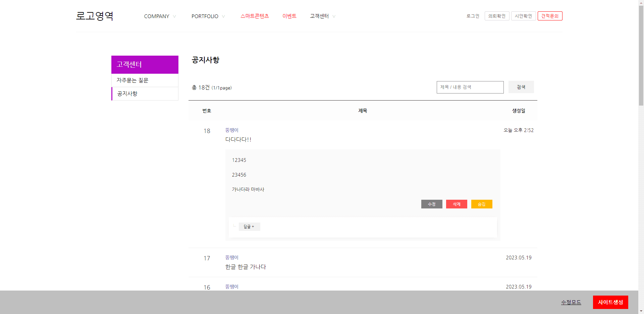
Task: Hide post 18 using the 숨김 button
Action: coord(482,204)
